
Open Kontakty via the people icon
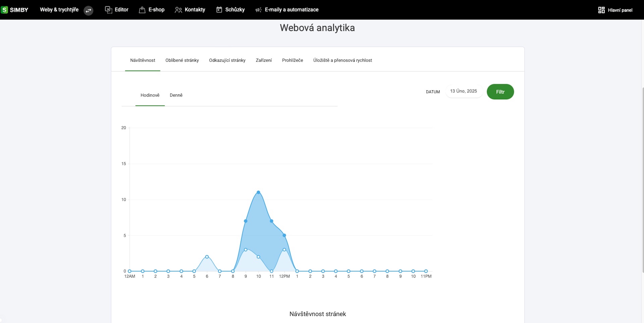point(178,10)
